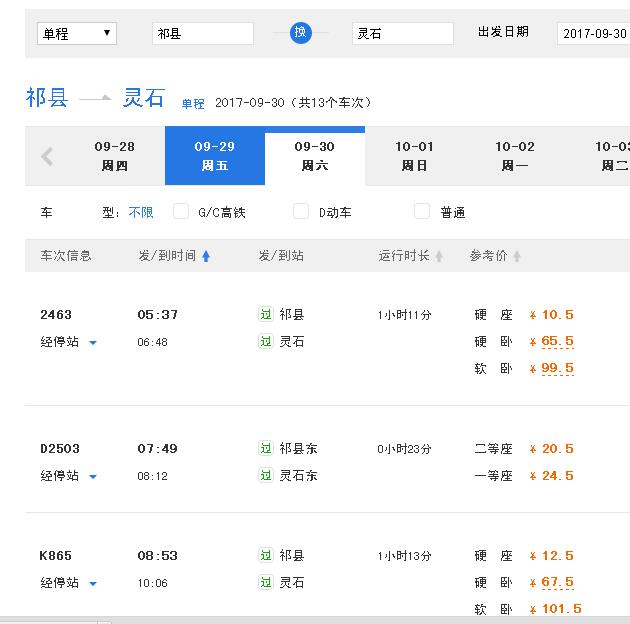The image size is (630, 624).
Task: Click departure time 07:49
Action: (158, 448)
